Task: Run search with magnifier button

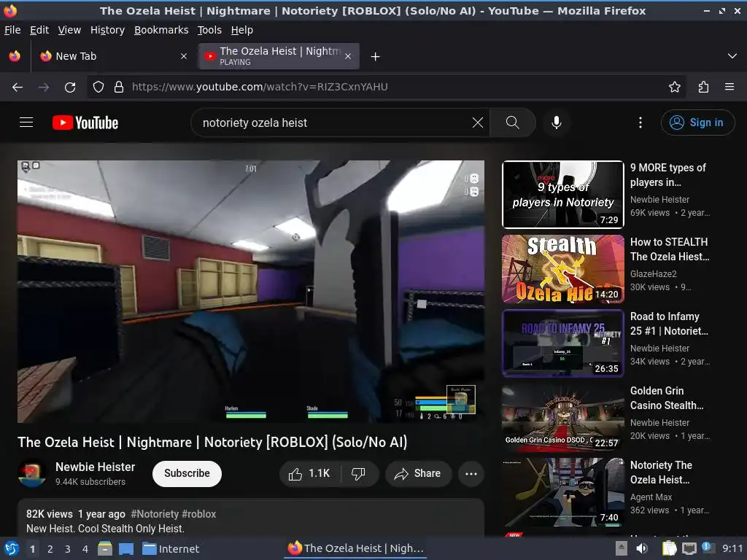Action: pos(513,122)
